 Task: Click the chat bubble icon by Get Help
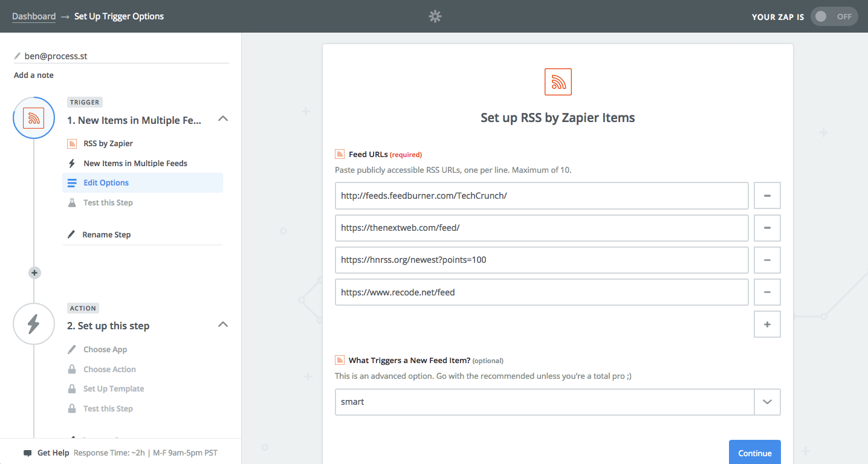[27, 453]
